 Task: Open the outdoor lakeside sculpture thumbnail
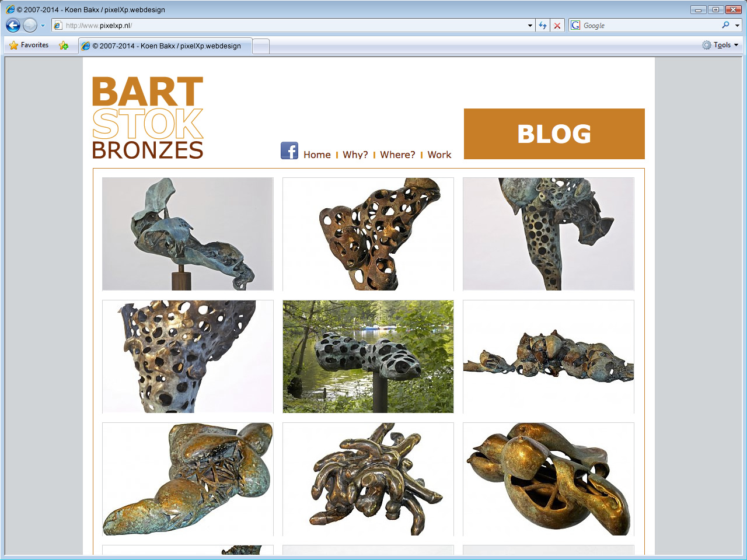point(368,356)
